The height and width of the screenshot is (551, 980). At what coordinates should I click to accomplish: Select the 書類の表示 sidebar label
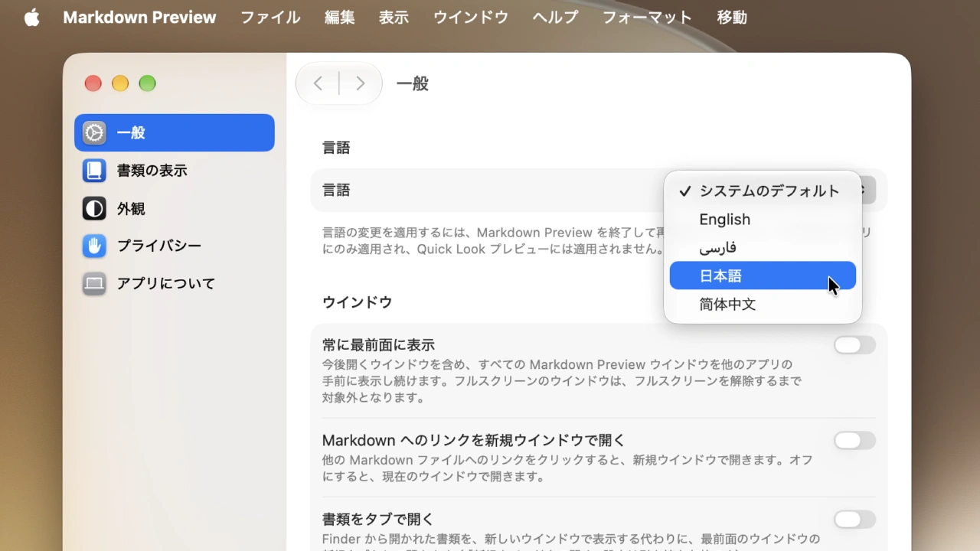152,170
